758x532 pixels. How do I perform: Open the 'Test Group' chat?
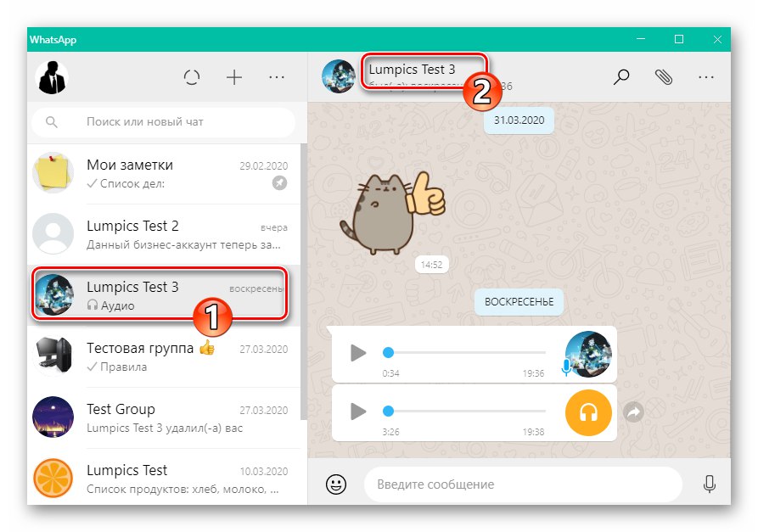[x=163, y=417]
